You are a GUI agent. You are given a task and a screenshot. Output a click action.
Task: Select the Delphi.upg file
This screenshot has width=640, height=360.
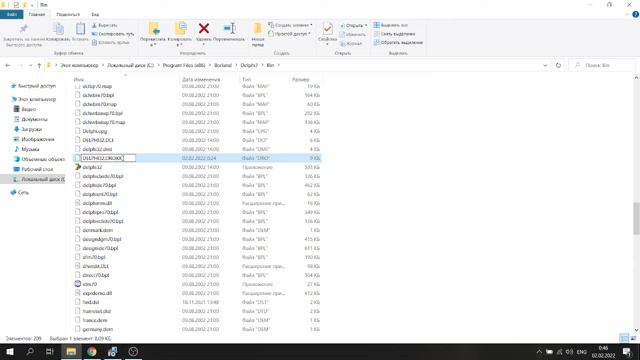point(95,131)
